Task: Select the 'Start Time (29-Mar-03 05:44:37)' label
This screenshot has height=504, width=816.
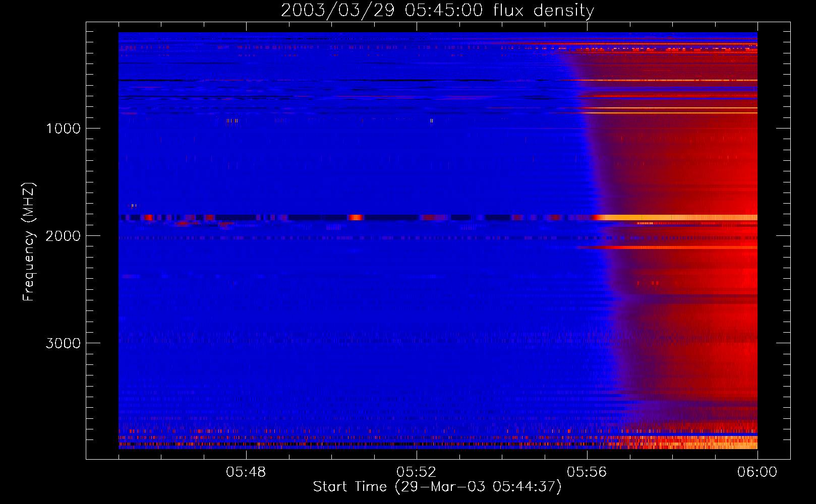Action: [x=437, y=487]
